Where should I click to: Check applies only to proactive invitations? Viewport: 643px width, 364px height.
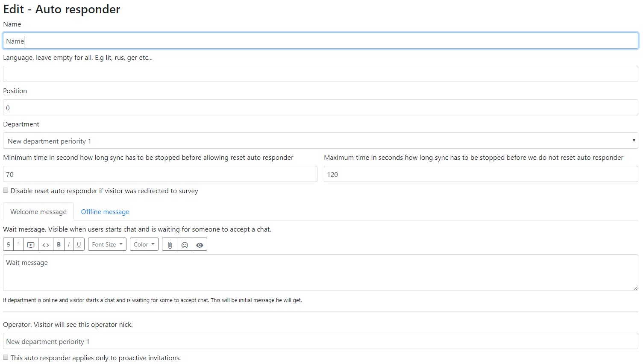click(x=6, y=358)
